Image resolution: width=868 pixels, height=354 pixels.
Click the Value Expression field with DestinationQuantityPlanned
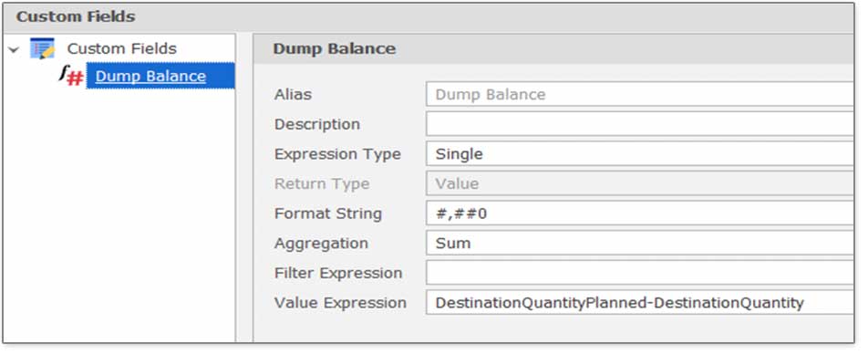(639, 303)
